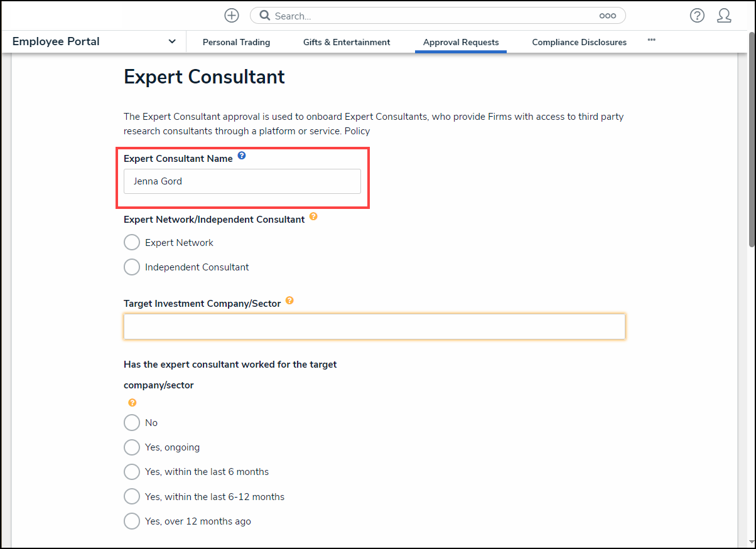
Task: Click the Expert Consultant Name help tooltip icon
Action: click(x=242, y=155)
